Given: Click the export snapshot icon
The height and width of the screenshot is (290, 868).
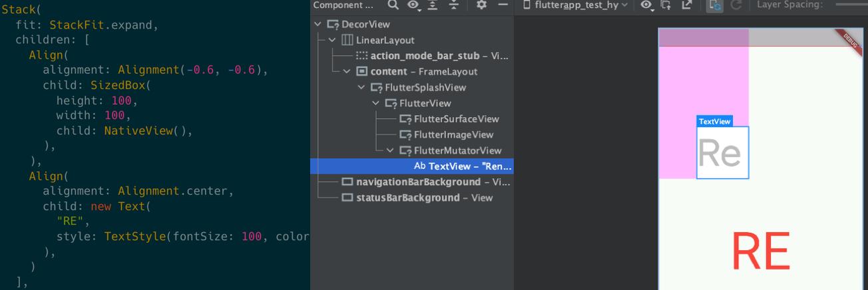Looking at the screenshot, I should 686,5.
